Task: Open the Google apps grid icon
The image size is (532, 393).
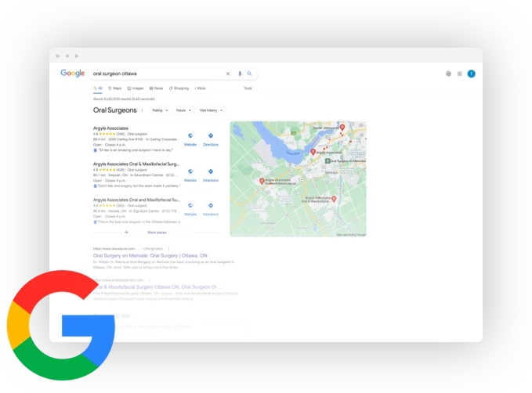Action: pyautogui.click(x=459, y=74)
